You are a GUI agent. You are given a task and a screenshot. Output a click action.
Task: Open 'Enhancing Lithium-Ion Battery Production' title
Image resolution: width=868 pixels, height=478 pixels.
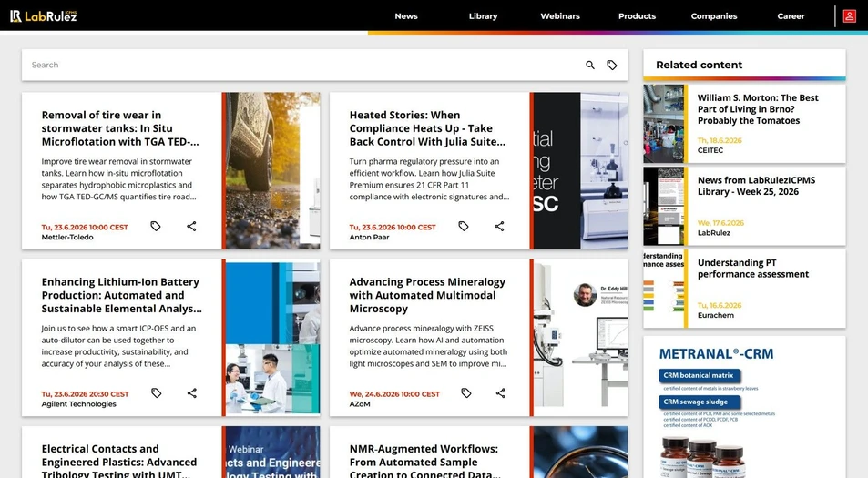(x=122, y=295)
